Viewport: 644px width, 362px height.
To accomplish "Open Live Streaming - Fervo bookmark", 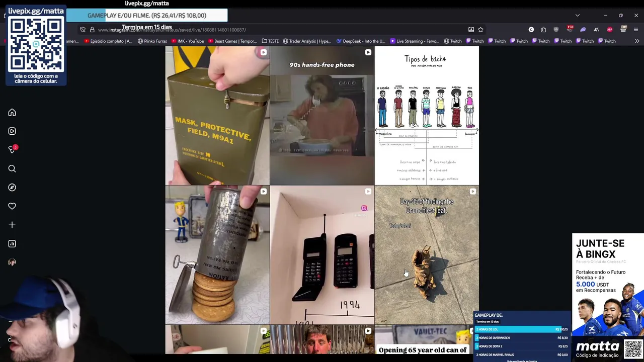I will pyautogui.click(x=415, y=41).
